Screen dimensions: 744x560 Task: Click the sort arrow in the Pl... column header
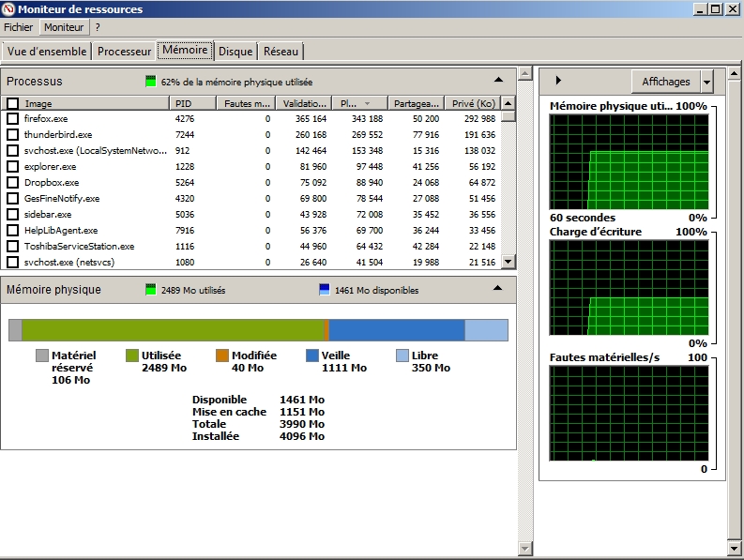367,104
